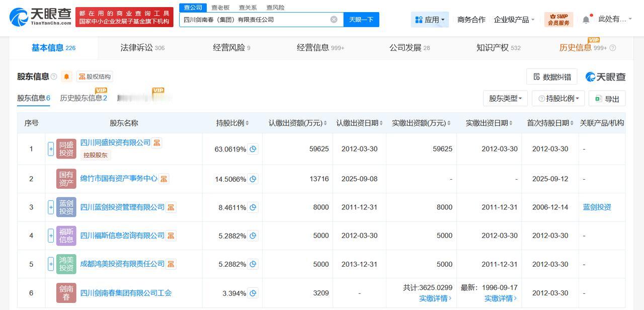Open equity structure icon for 四川福斯信息咨询有限公司
The image size is (644, 310).
pyautogui.click(x=171, y=236)
